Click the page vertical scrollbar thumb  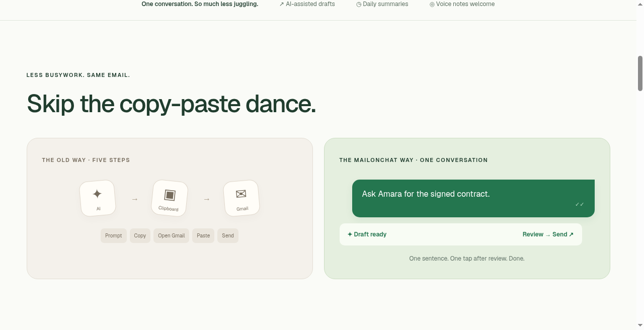640,73
